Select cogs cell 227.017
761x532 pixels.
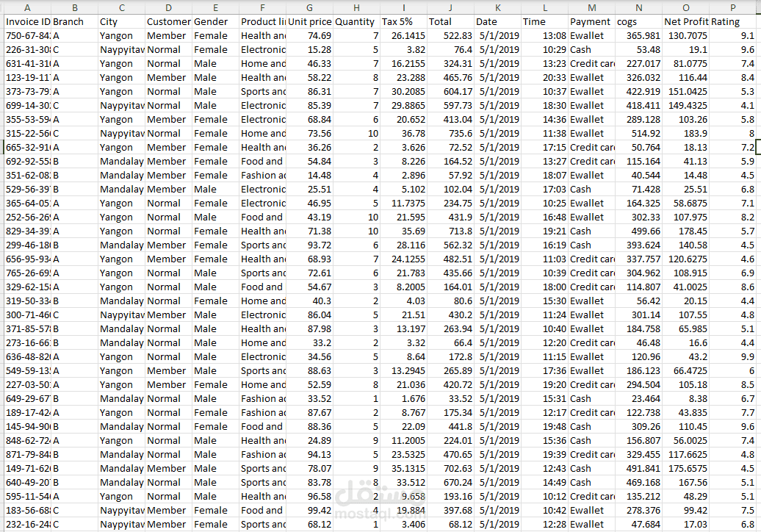[639, 64]
